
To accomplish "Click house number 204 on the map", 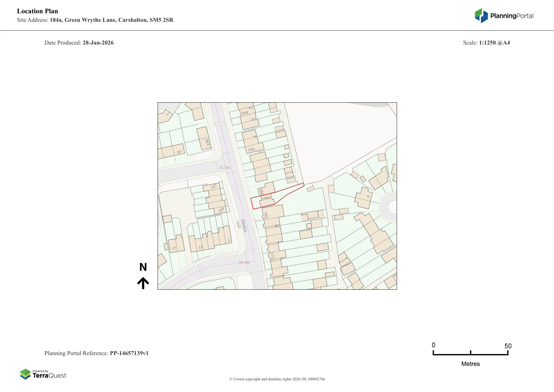I will 245,113.
